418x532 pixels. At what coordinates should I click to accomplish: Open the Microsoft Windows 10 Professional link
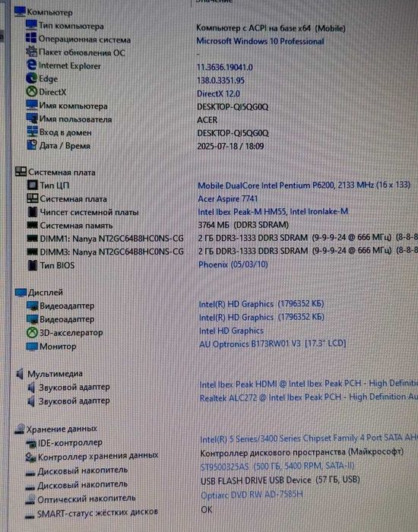(x=260, y=41)
